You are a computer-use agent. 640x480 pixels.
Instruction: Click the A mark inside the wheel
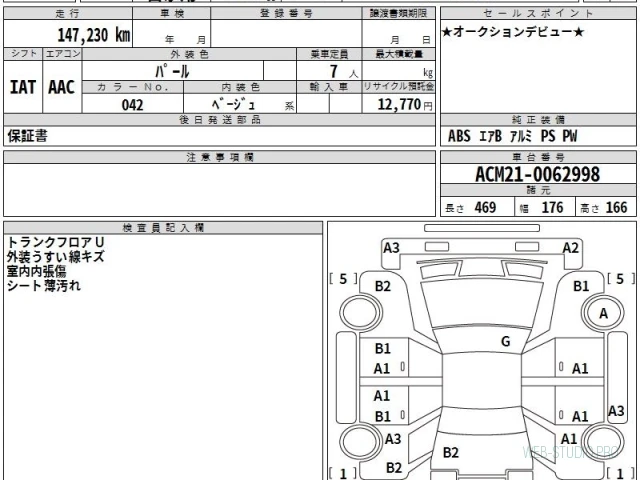[x=603, y=313]
